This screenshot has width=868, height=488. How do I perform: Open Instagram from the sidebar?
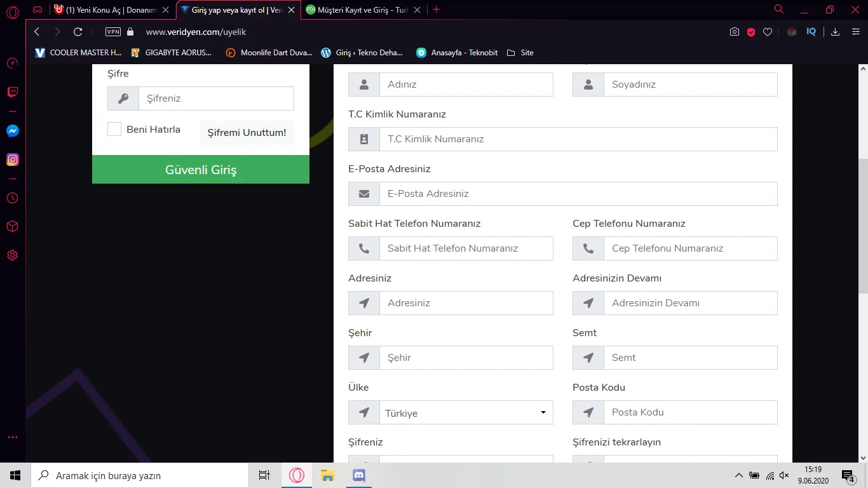[13, 160]
